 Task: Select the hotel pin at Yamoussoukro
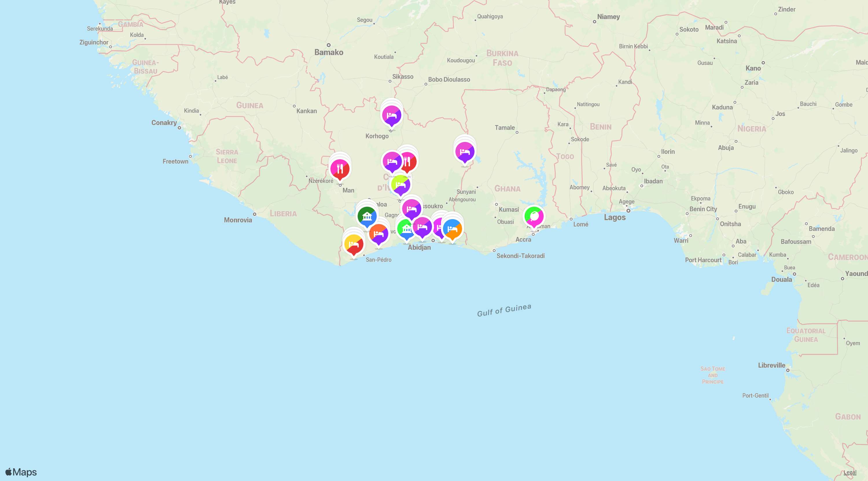coord(411,209)
